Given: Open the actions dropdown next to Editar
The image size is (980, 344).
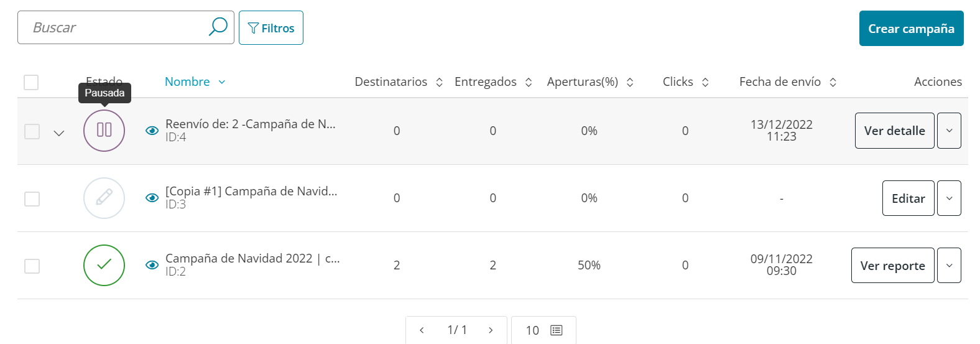Looking at the screenshot, I should pyautogui.click(x=949, y=198).
